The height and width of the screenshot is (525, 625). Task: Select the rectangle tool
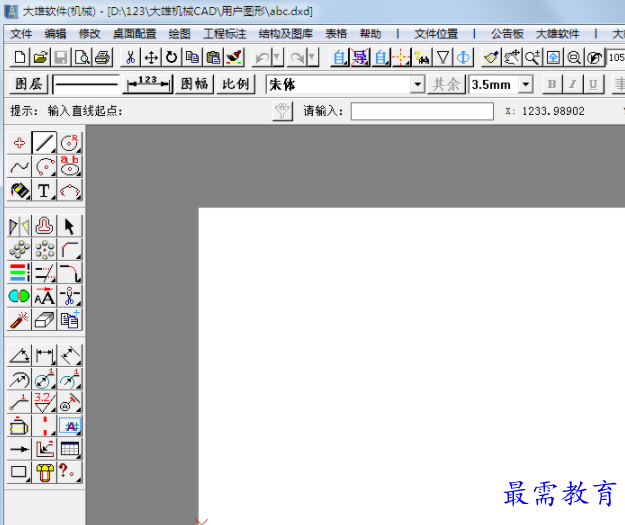[x=19, y=472]
